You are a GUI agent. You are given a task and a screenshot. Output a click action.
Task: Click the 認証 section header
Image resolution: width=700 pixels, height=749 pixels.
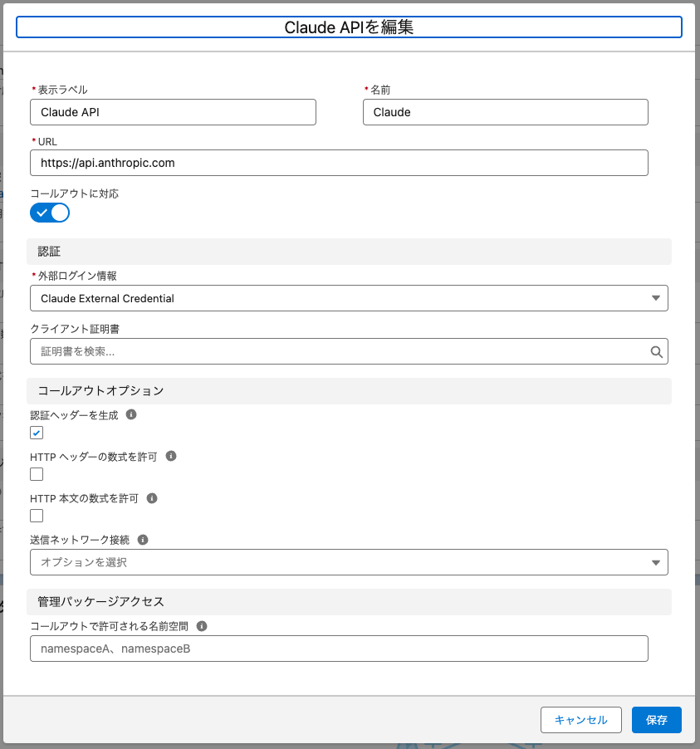[x=350, y=252]
